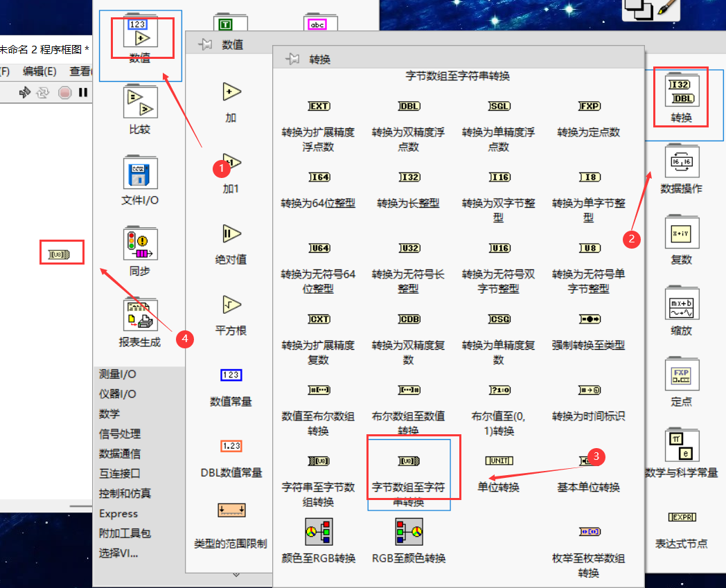
Task: Expand the 数据通信 category
Action: coord(119,454)
